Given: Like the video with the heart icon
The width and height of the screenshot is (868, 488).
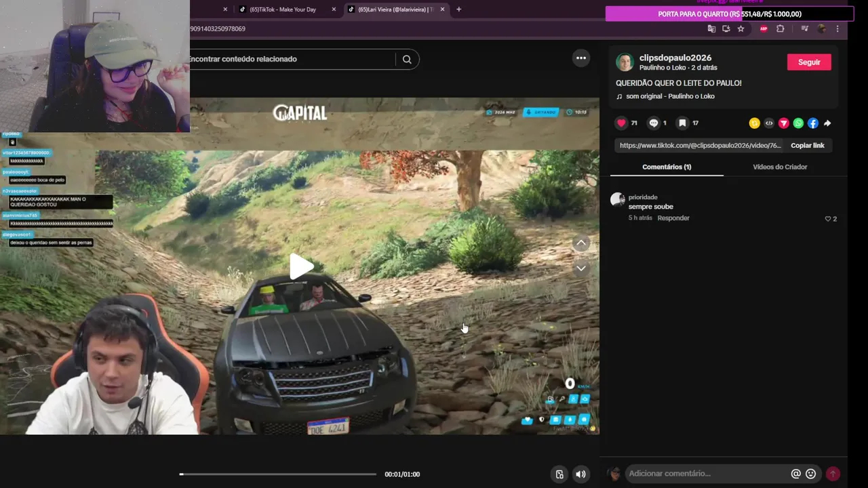Looking at the screenshot, I should click(621, 123).
